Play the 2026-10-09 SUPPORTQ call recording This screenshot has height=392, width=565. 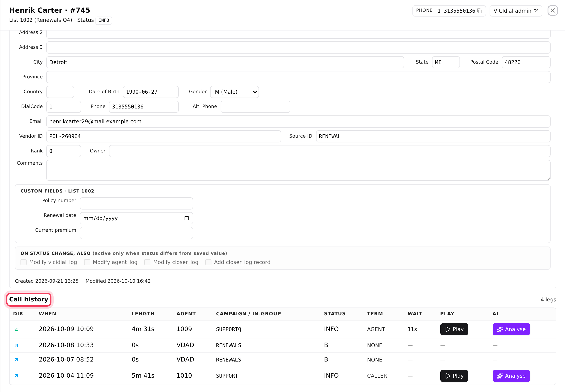(x=454, y=329)
